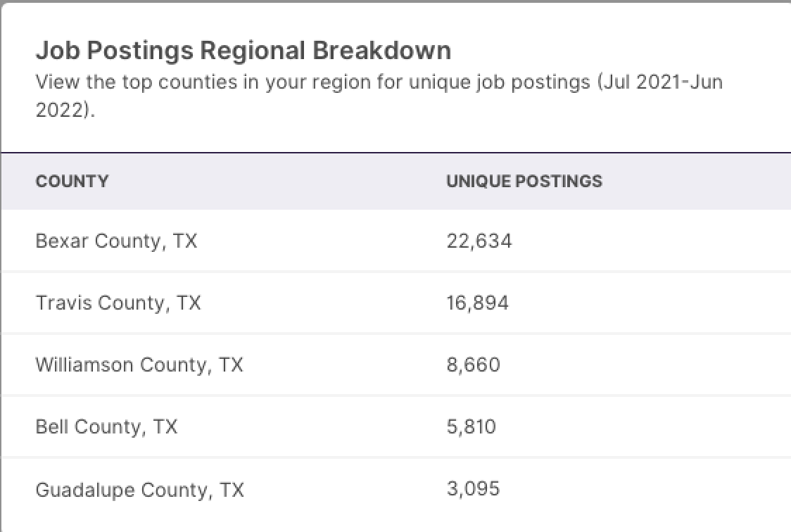Select Travis County, TX row
This screenshot has width=791, height=532.
(x=396, y=303)
